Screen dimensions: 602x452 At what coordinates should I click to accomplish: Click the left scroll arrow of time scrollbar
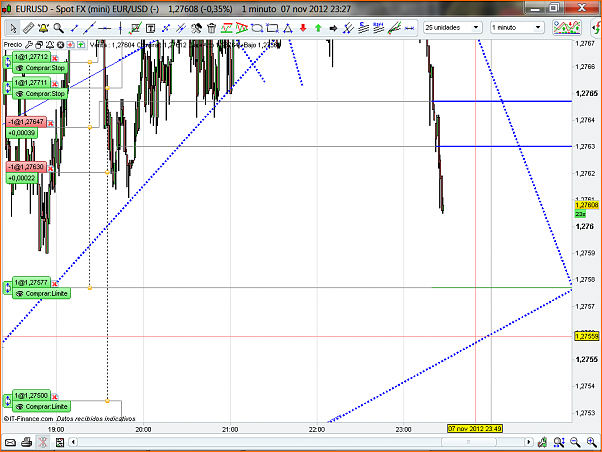(73, 442)
